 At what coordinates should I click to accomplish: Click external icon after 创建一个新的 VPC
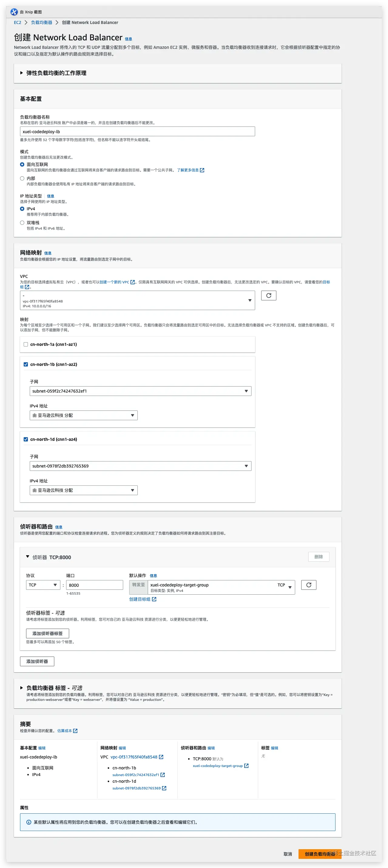[132, 282]
